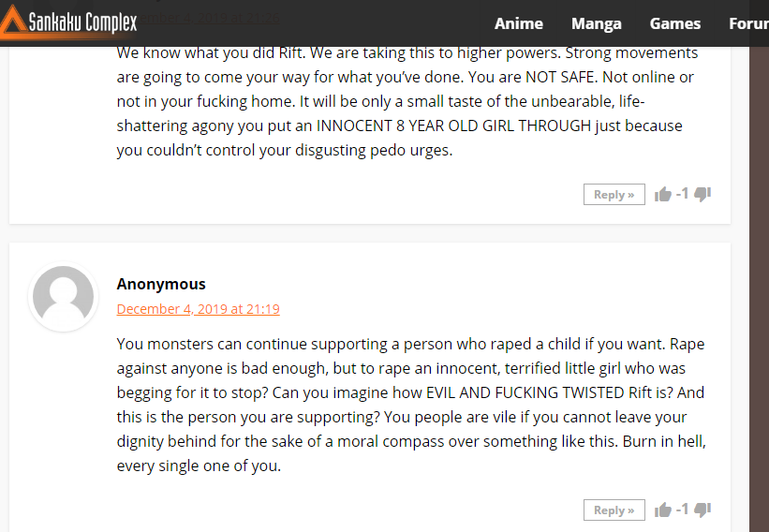Click the orange triangle Sankaku Complex logo

click(x=12, y=22)
